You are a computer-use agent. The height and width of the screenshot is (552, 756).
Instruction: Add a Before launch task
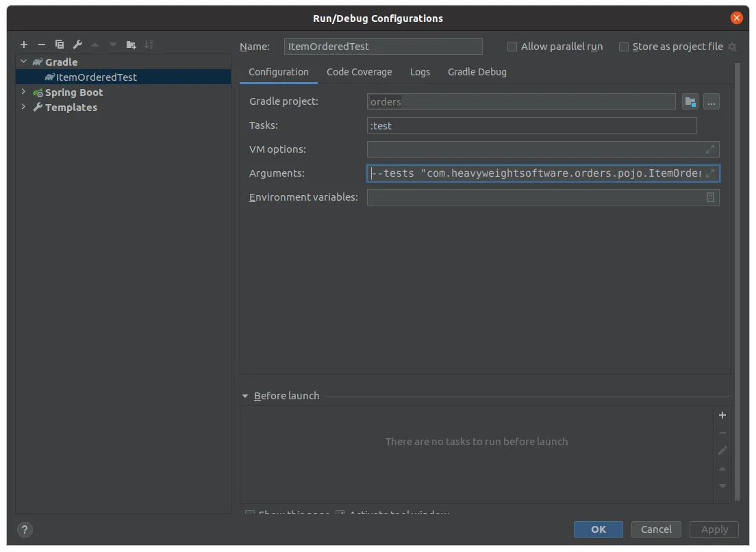[x=722, y=415]
